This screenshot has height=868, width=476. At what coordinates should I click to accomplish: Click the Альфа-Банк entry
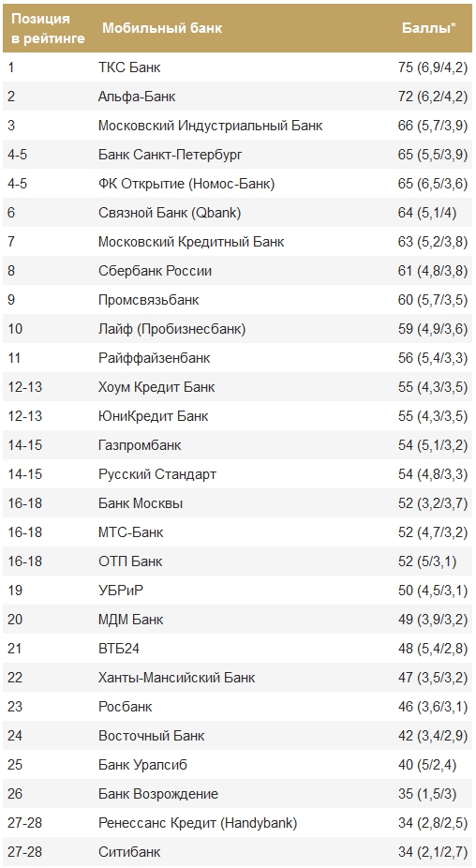137,97
